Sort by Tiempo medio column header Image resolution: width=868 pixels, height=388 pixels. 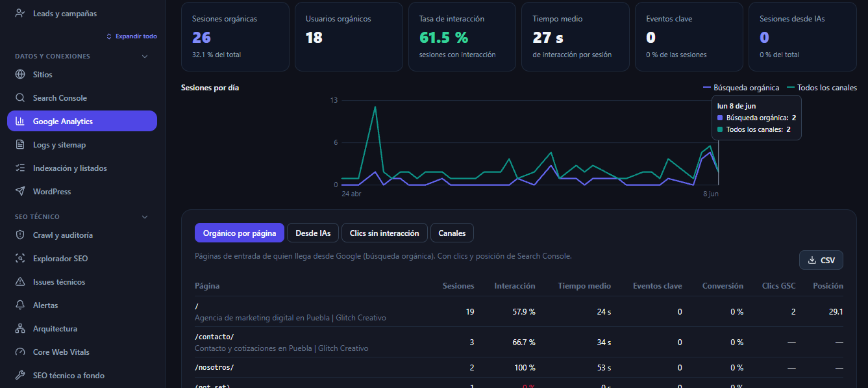point(584,285)
